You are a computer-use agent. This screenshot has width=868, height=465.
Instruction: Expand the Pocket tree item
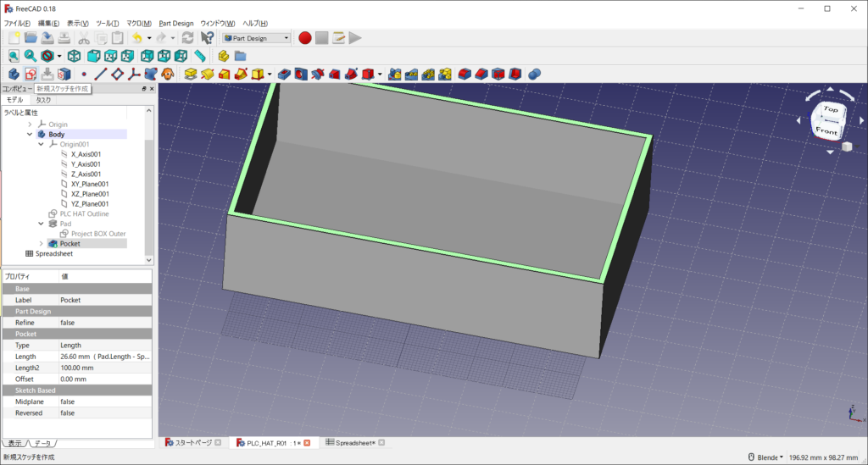(x=40, y=244)
